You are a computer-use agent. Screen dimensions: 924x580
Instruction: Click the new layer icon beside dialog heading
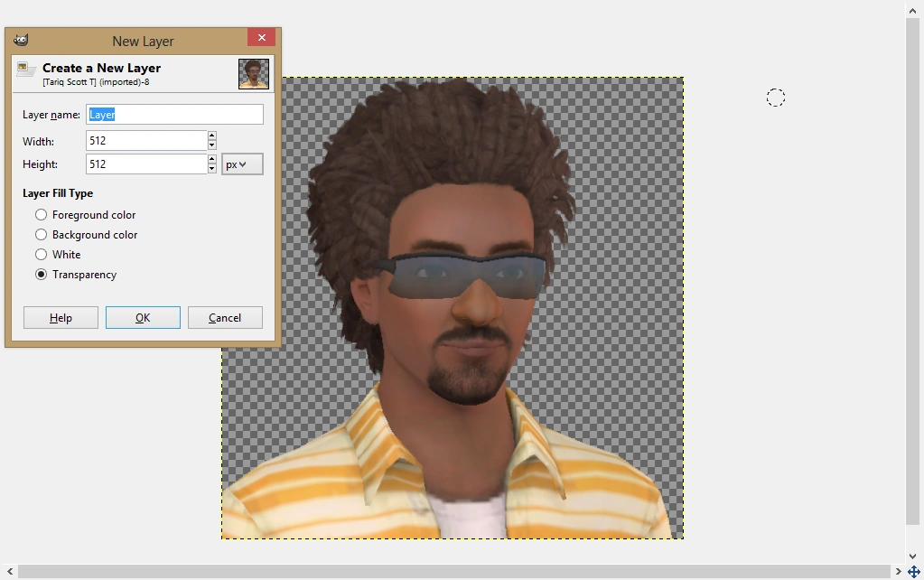pyautogui.click(x=27, y=70)
